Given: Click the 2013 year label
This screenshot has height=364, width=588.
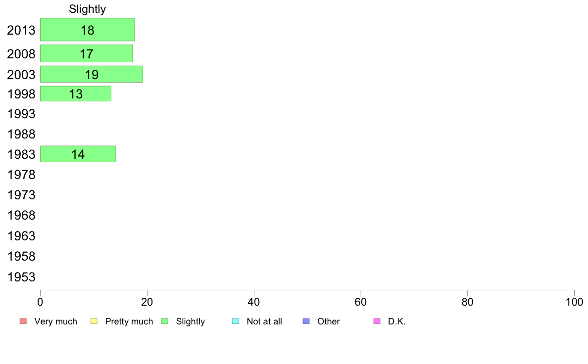Looking at the screenshot, I should pos(21,30).
